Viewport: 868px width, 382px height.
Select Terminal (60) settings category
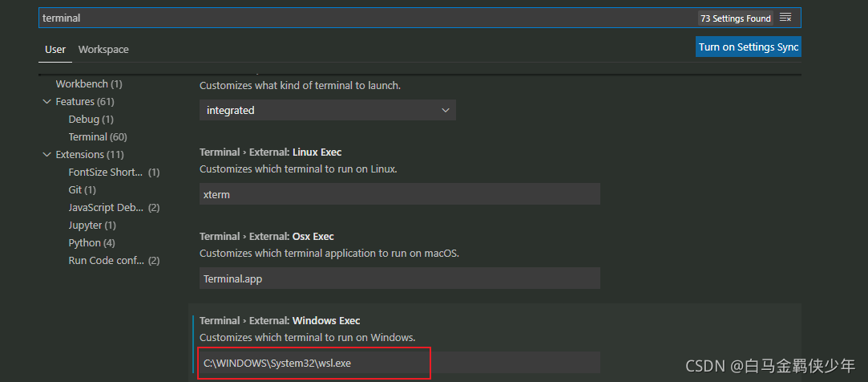(x=98, y=137)
